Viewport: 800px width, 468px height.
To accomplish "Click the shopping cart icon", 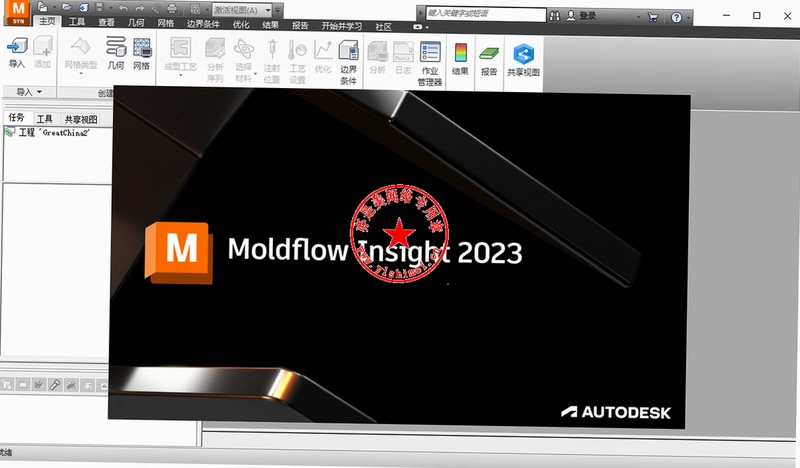I will coord(653,17).
